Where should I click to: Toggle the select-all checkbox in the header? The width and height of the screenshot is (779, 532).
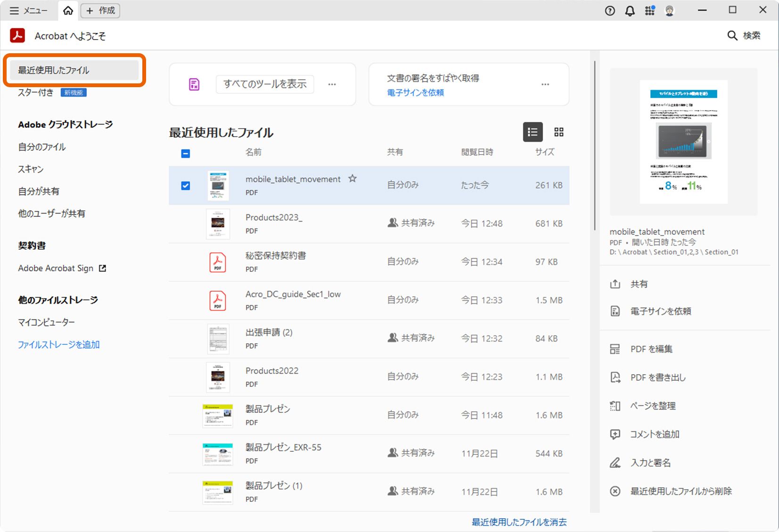(x=186, y=154)
